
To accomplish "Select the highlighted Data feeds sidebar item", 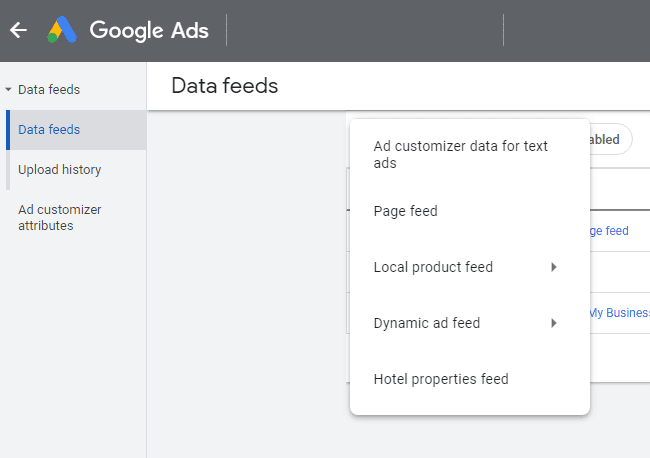I will pyautogui.click(x=49, y=130).
